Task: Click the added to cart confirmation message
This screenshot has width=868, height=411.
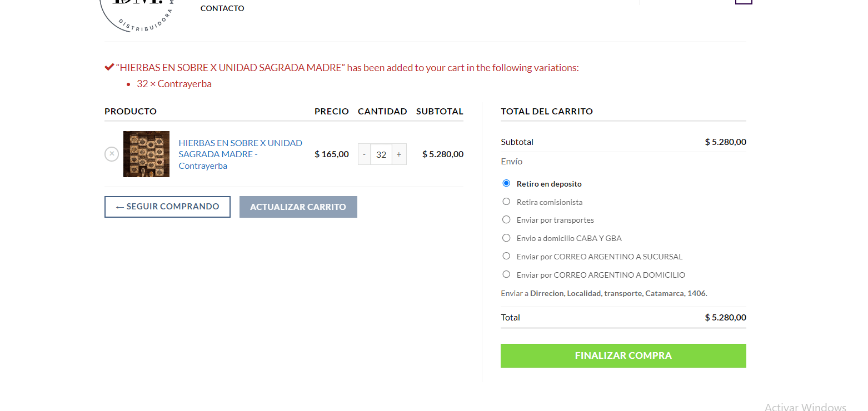Action: 342,68
